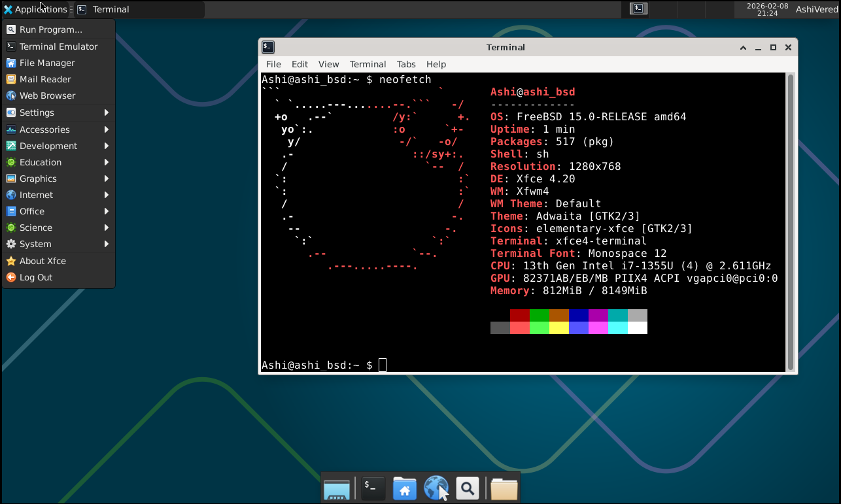The height and width of the screenshot is (504, 841).
Task: Click the Terminal window's vertical scrollbar
Action: coord(790,222)
